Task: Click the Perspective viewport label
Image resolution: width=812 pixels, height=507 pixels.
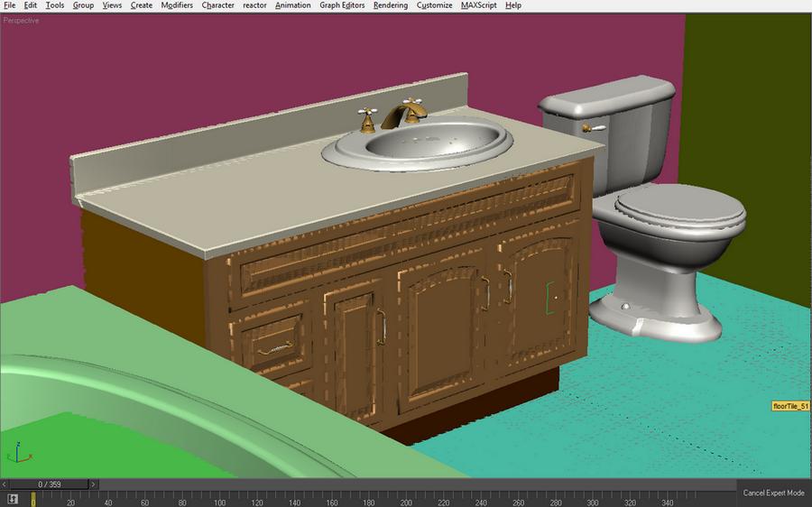Action: (21, 20)
